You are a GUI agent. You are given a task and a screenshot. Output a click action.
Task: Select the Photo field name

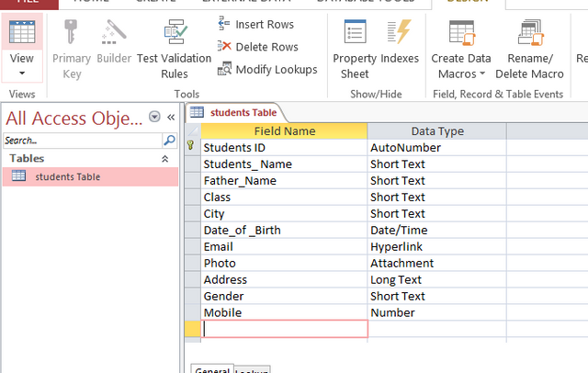click(x=284, y=263)
